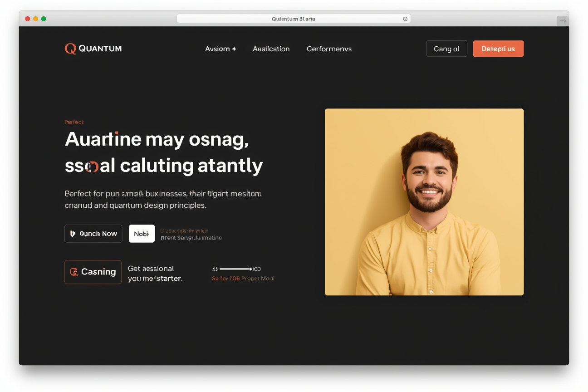Click the orange Quantum Q logo icon

(70, 49)
